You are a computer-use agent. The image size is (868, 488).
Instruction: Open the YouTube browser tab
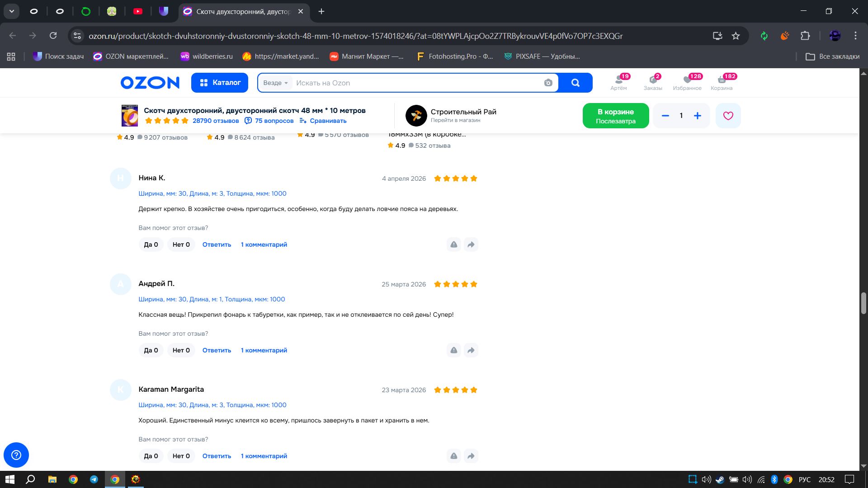[x=138, y=11]
